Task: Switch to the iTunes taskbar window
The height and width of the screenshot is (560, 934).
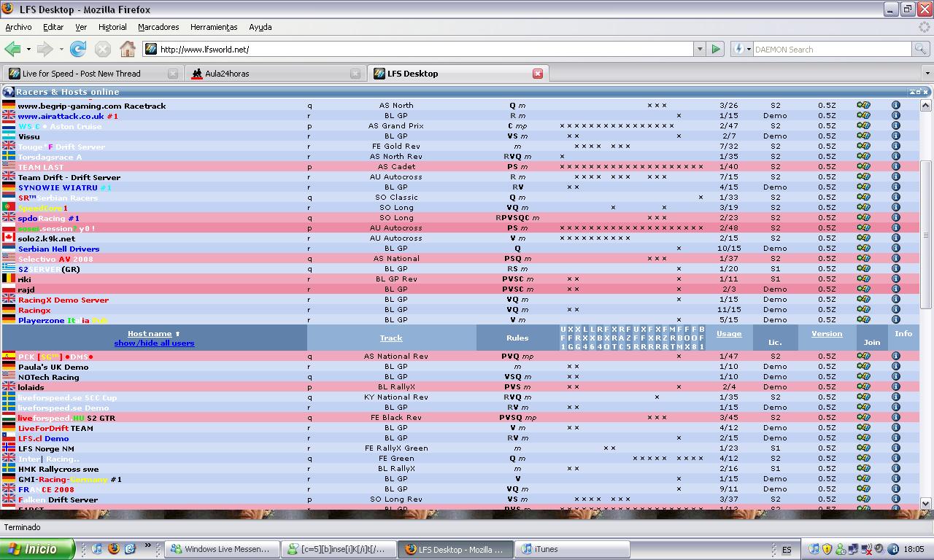Action: (573, 549)
